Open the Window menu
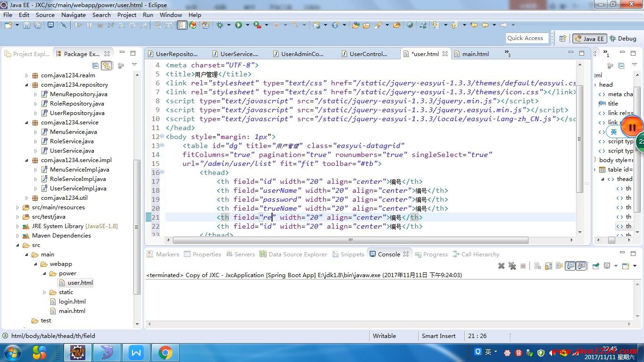 click(171, 15)
